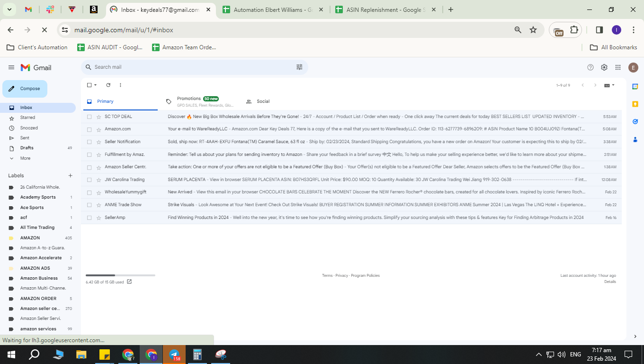This screenshot has width=644, height=364.
Task: Refresh the inbox list
Action: (108, 85)
